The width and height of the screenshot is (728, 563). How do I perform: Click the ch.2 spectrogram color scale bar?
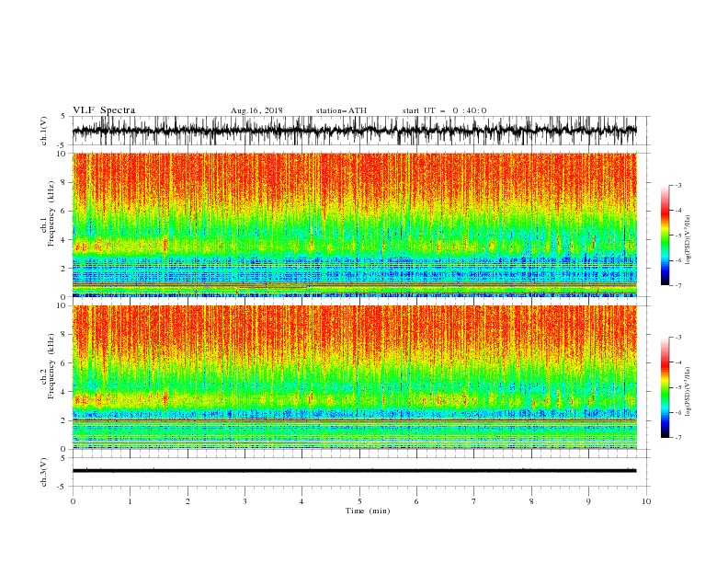tap(665, 387)
